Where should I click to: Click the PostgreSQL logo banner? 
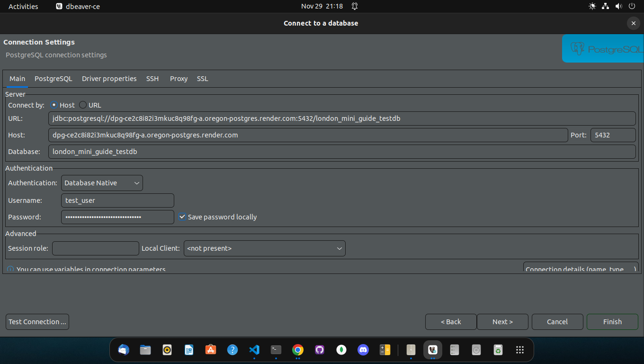click(x=602, y=48)
